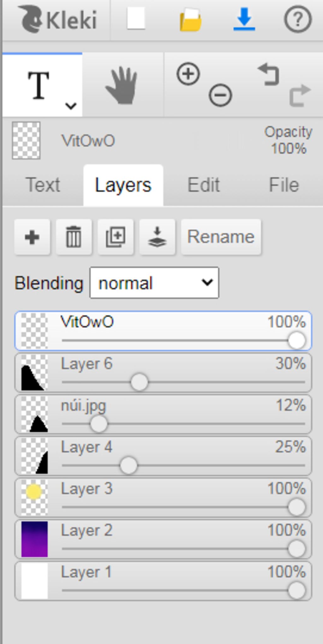Open the Blending mode dropdown
The height and width of the screenshot is (644, 323).
pyautogui.click(x=154, y=283)
